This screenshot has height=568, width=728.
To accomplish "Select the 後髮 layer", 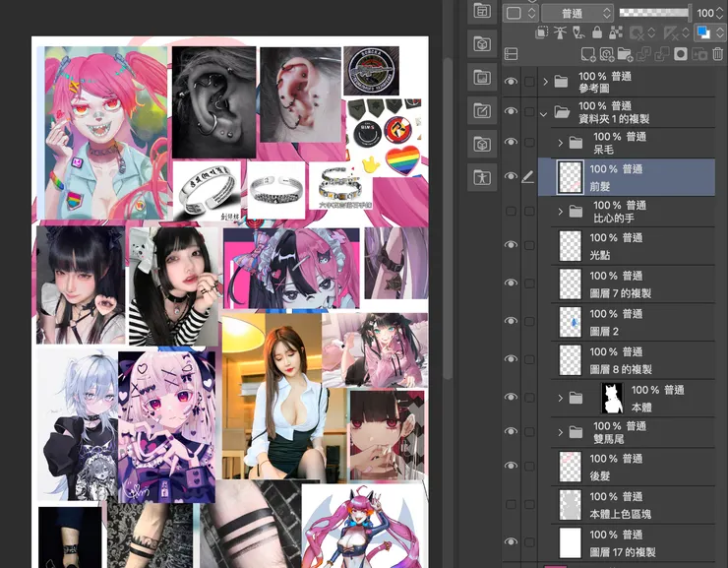I will [x=633, y=468].
